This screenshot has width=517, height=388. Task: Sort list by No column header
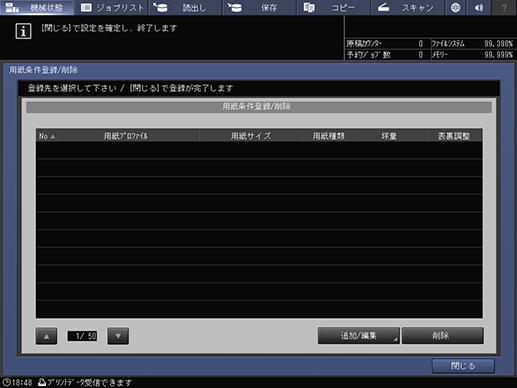click(47, 136)
